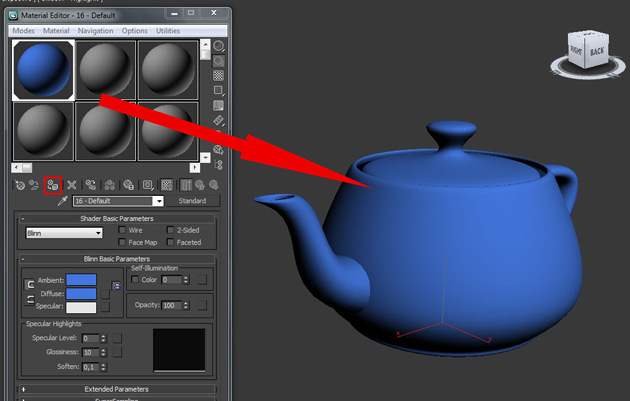Click the Standard material type button
Screen dimensions: 630x401
(192, 201)
